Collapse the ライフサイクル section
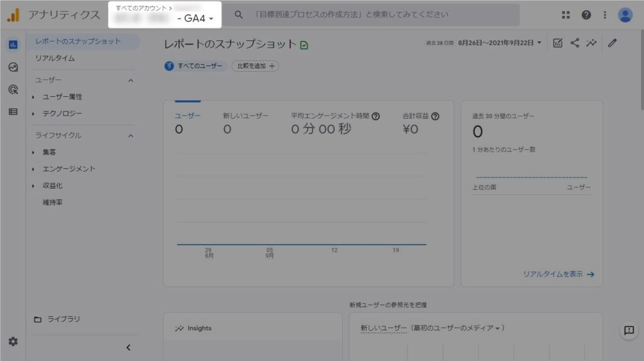The height and width of the screenshot is (361, 644). [x=131, y=135]
